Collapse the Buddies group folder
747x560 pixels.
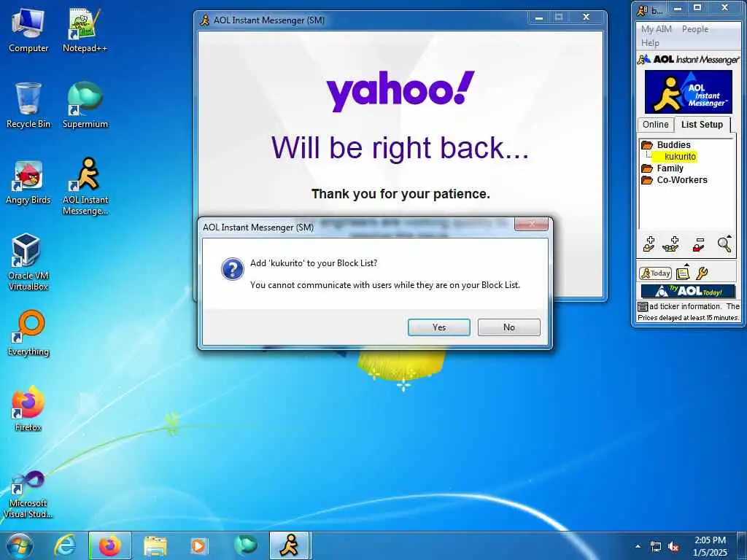tap(647, 145)
